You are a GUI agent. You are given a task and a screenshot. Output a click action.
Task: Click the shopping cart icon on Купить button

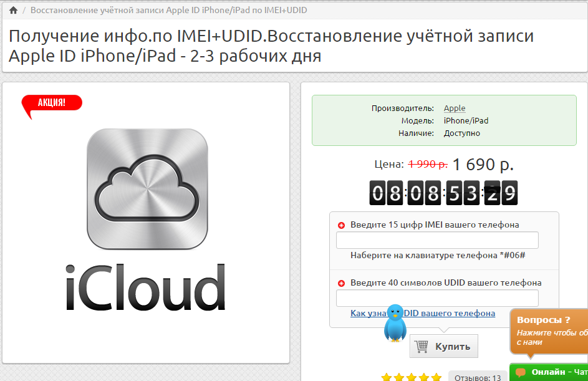tap(422, 346)
